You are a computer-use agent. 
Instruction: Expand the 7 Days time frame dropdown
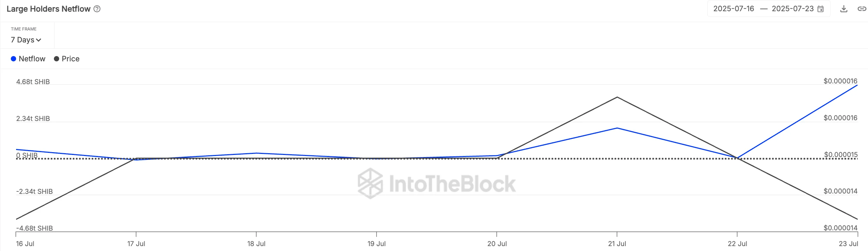click(x=26, y=40)
